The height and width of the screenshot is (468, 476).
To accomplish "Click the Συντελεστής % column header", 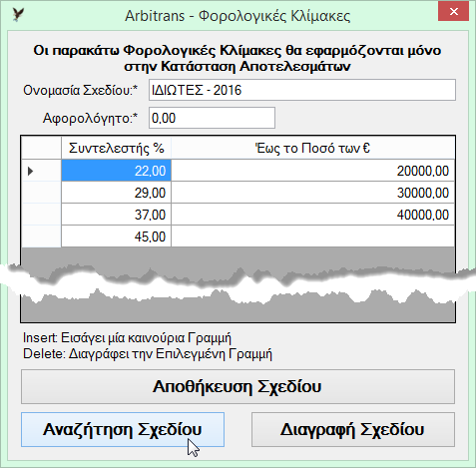I will (x=116, y=148).
